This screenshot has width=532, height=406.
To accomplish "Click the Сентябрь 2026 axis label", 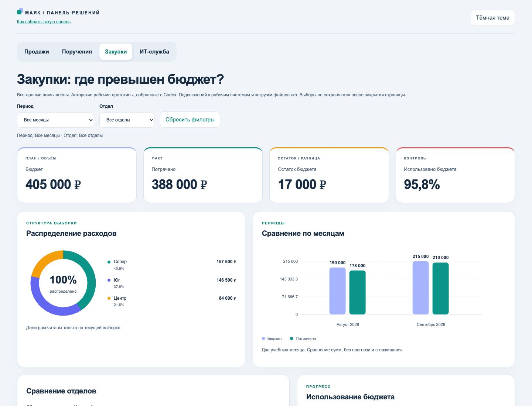I will [431, 324].
